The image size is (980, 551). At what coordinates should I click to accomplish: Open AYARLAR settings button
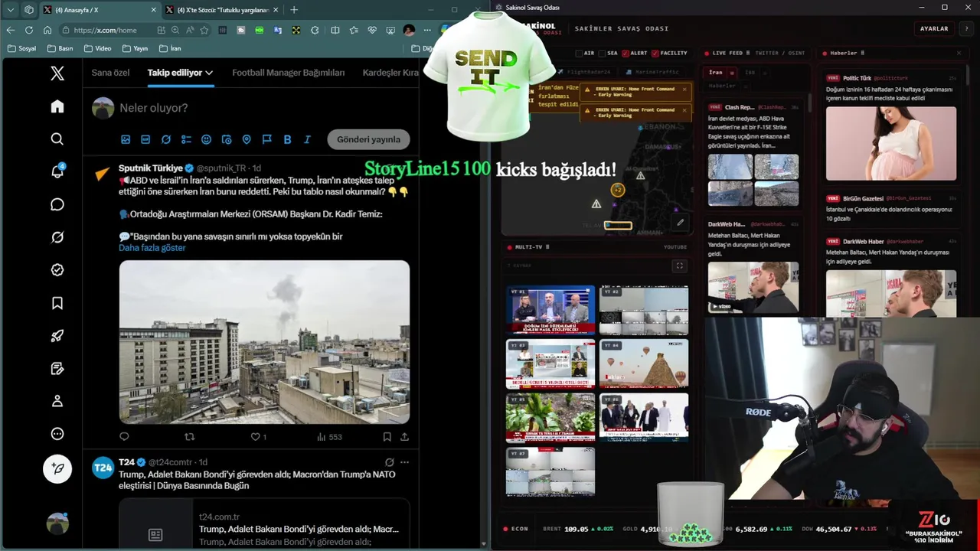(x=934, y=28)
